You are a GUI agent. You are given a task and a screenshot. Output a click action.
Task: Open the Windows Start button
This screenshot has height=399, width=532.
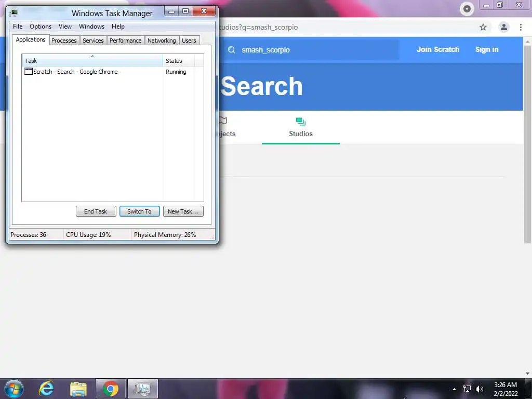pyautogui.click(x=14, y=389)
